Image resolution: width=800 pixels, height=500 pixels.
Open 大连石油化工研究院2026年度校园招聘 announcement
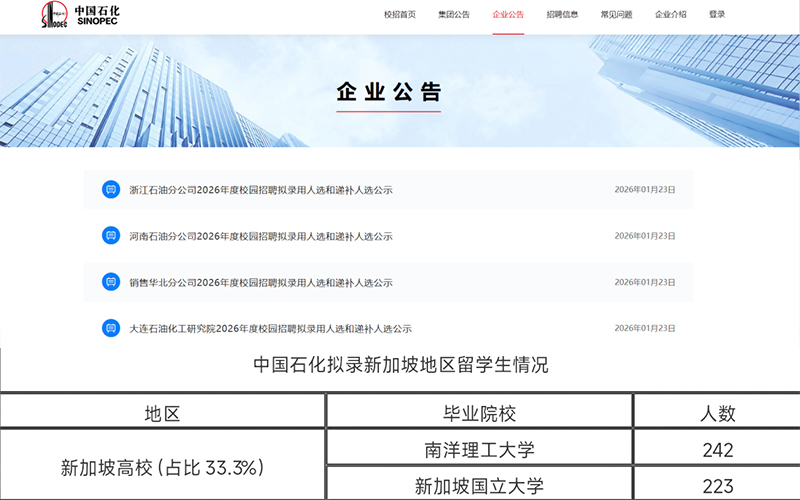[x=270, y=329]
